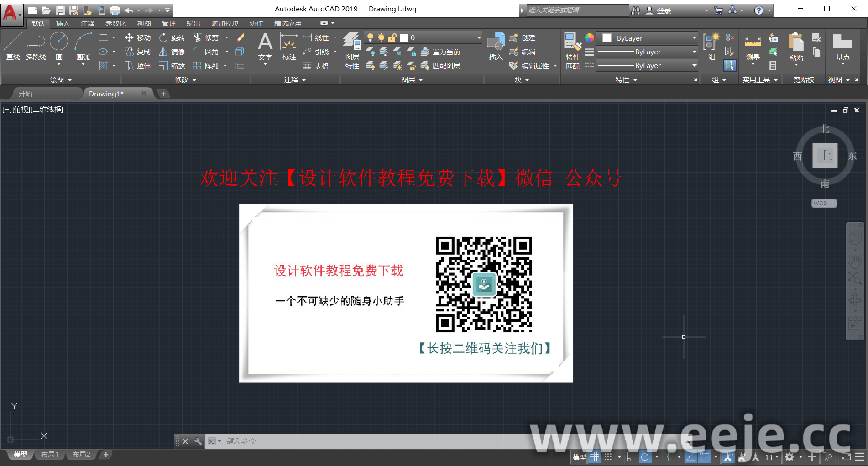Open the annotation scale 1:1 dropdown
Viewport: 868px width, 466px height.
[772, 457]
